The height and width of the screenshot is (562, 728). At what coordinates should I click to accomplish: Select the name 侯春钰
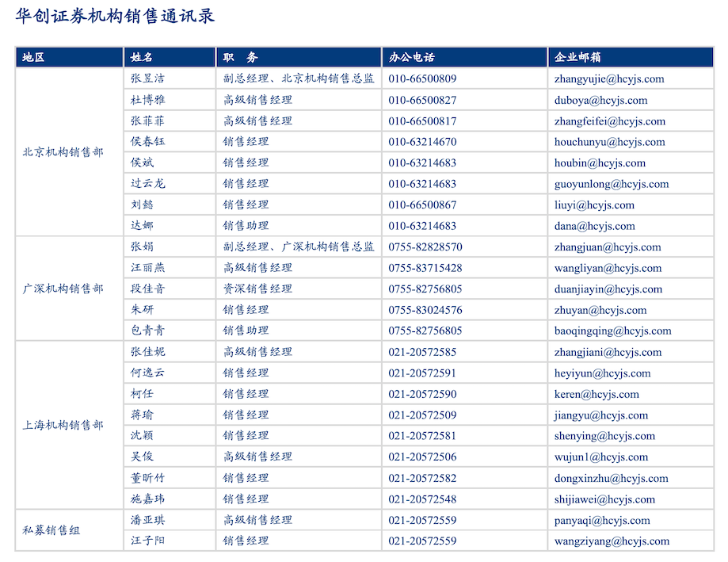tap(147, 142)
